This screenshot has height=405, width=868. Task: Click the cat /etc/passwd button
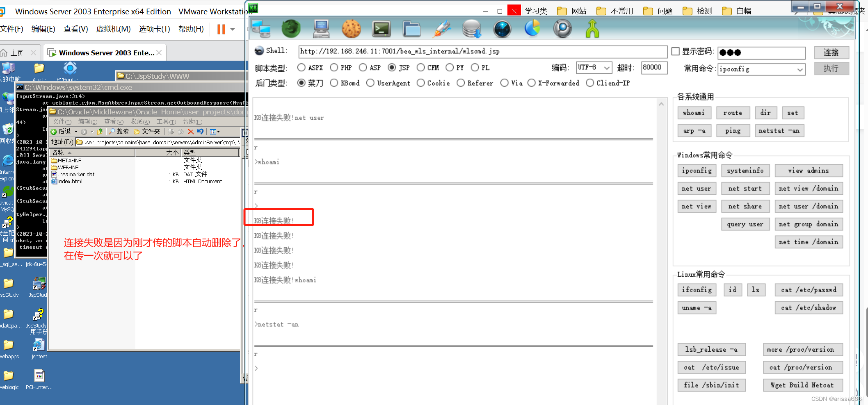[809, 290]
